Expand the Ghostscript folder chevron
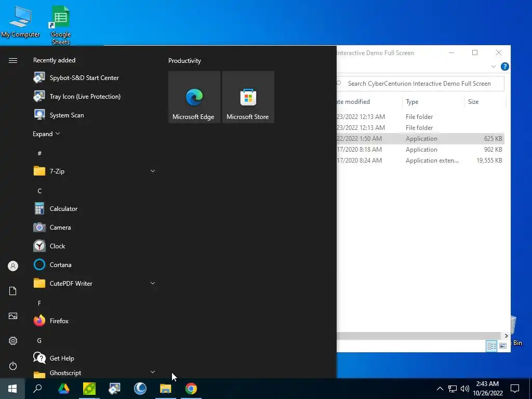 (x=153, y=372)
